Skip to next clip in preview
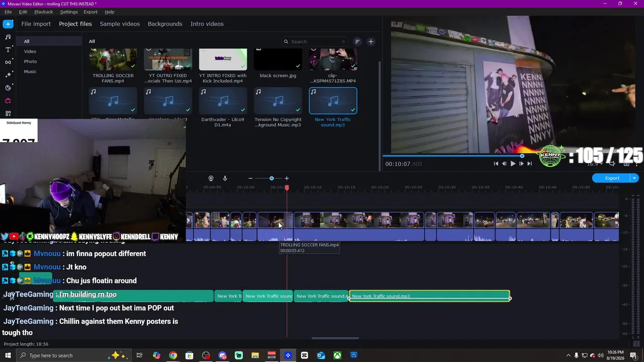The width and height of the screenshot is (644, 362). coord(529,163)
